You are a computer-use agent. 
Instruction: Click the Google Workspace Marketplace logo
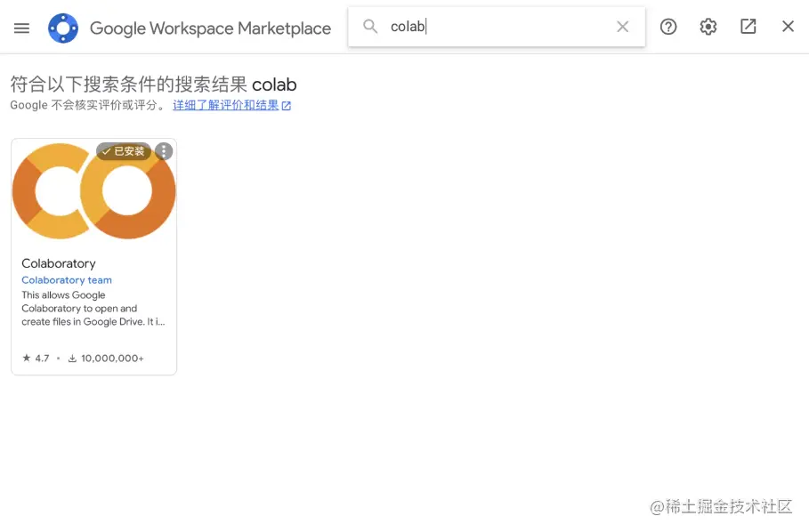click(63, 28)
